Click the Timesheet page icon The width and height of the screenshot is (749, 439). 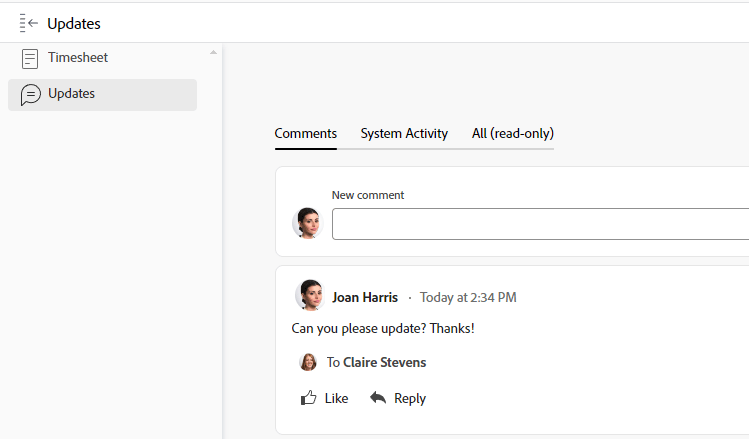coord(30,59)
